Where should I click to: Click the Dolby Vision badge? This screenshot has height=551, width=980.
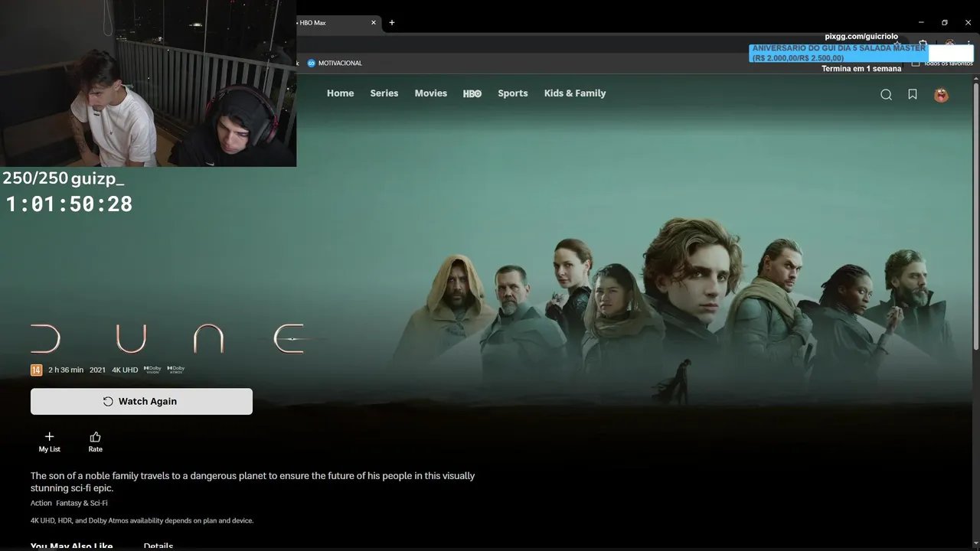[x=152, y=370]
